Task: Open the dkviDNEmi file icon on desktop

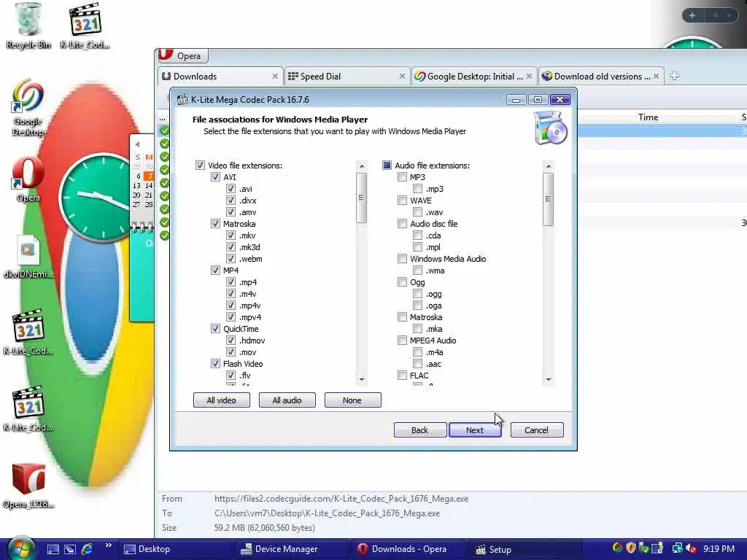Action: tap(28, 256)
